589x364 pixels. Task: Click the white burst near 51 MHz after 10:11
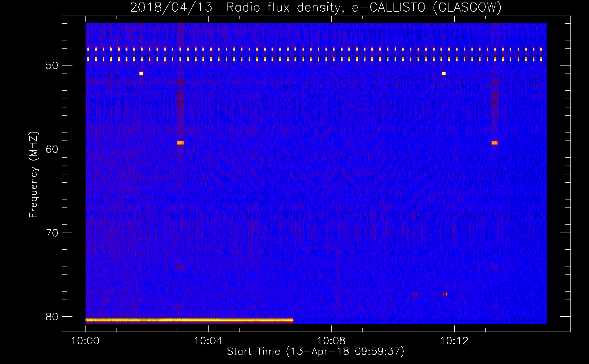coord(444,74)
